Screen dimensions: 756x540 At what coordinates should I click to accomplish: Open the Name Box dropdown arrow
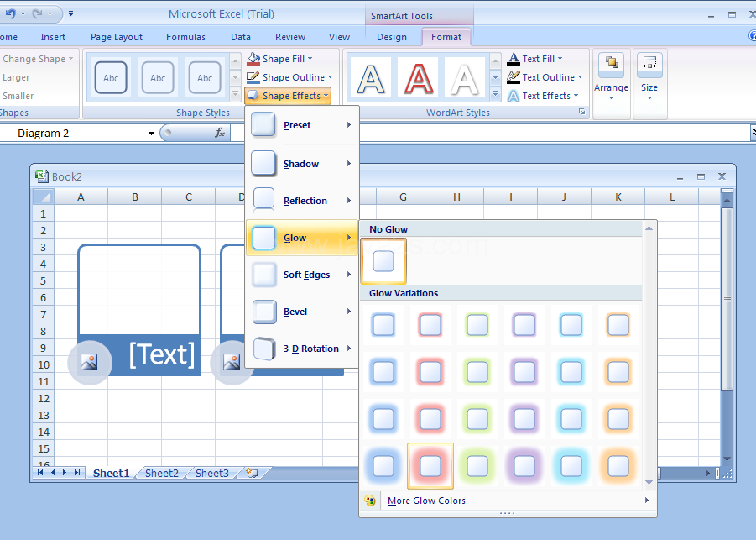[x=151, y=134]
